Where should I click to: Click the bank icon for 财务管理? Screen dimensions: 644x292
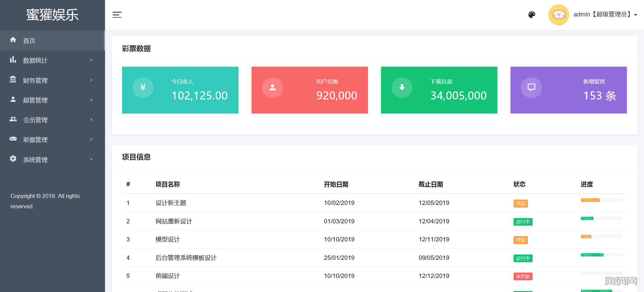pos(13,79)
